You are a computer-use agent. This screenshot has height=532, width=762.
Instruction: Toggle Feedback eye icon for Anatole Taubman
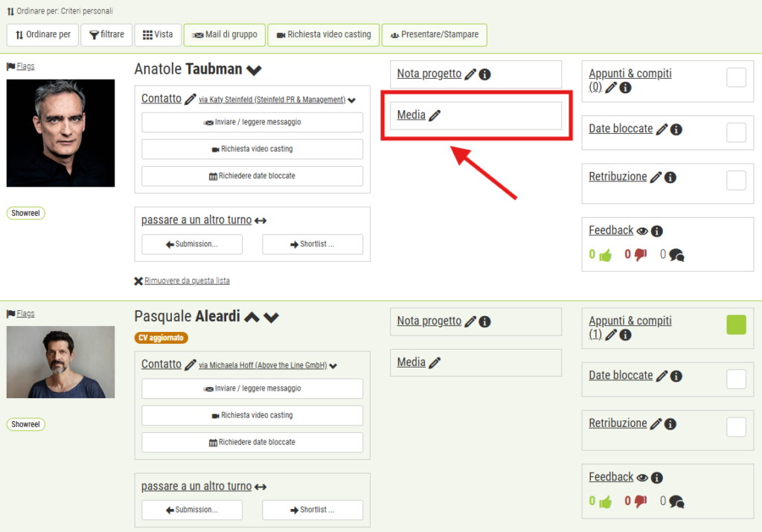[642, 231]
